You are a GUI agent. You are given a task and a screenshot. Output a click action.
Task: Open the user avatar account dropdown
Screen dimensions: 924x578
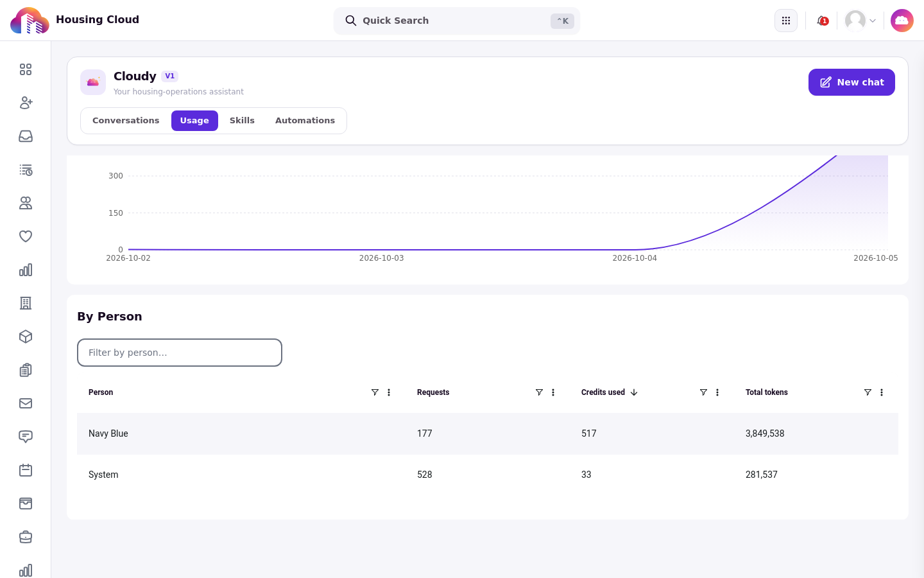[x=860, y=21]
